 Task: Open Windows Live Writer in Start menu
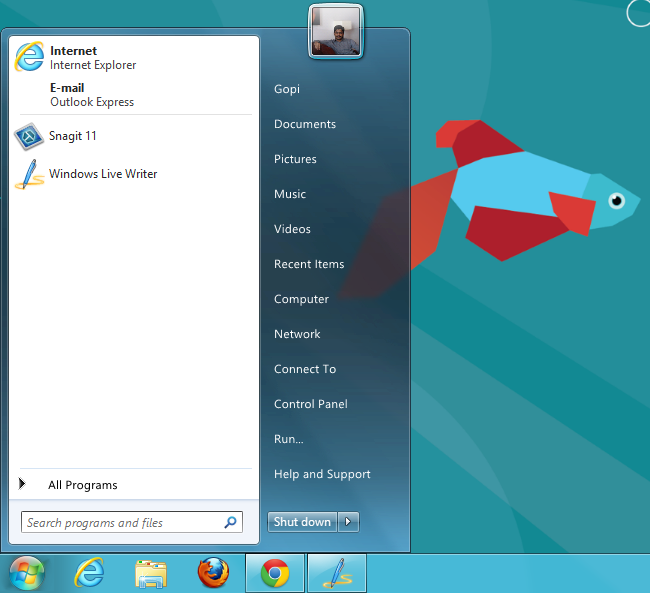pyautogui.click(x=102, y=174)
